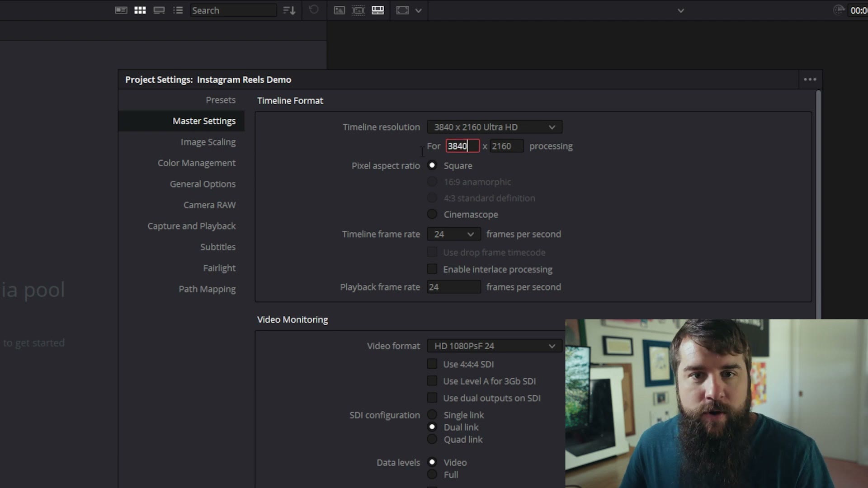Select timeline viewer mode icon

[x=378, y=10]
